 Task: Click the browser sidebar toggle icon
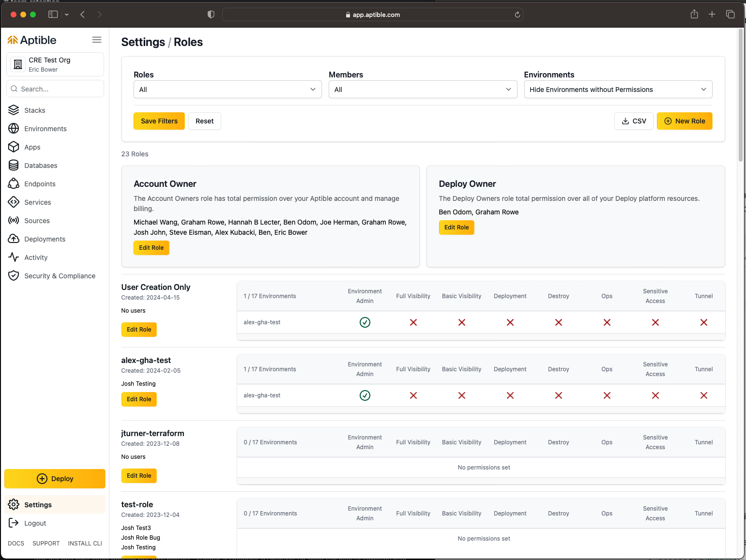coord(53,15)
